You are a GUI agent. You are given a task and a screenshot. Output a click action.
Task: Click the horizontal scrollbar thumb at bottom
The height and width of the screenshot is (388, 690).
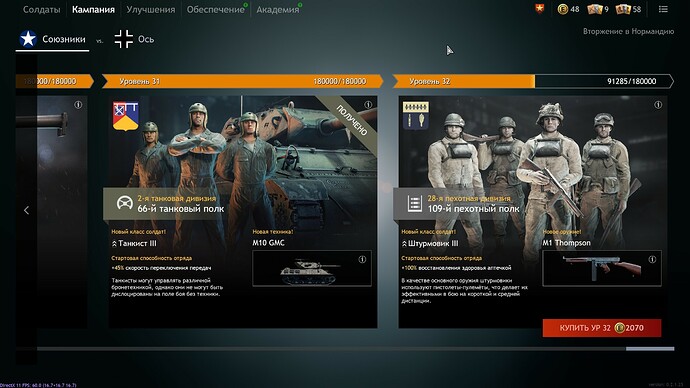tap(650, 349)
